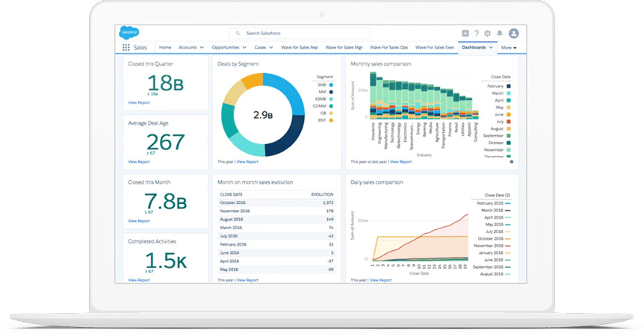Click the EVOLUTION column header
The height and width of the screenshot is (336, 644).
tap(323, 194)
